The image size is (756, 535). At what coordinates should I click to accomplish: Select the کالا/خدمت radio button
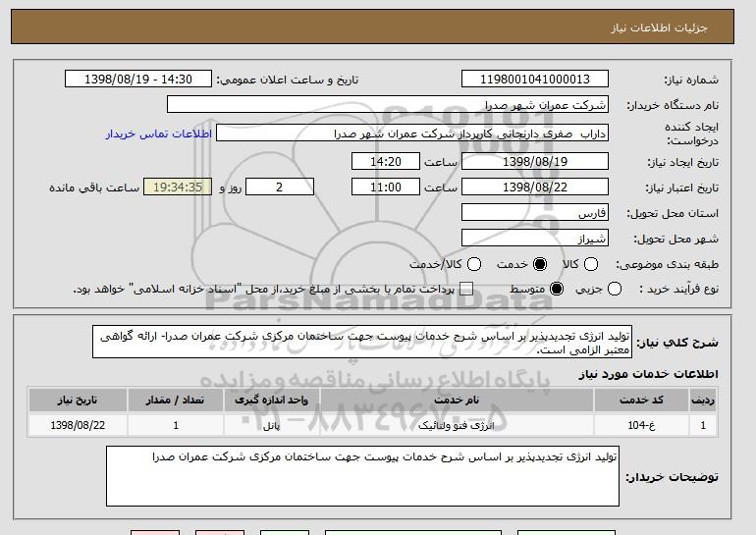[x=474, y=264]
